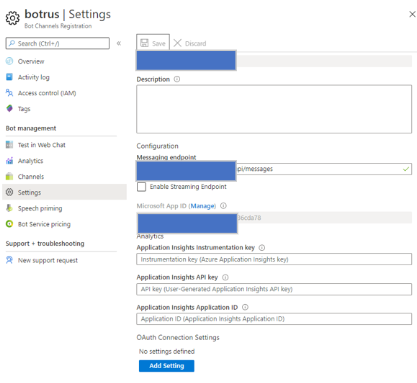Click the Instrumentation key input
The width and height of the screenshot is (417, 383).
pyautogui.click(x=274, y=259)
